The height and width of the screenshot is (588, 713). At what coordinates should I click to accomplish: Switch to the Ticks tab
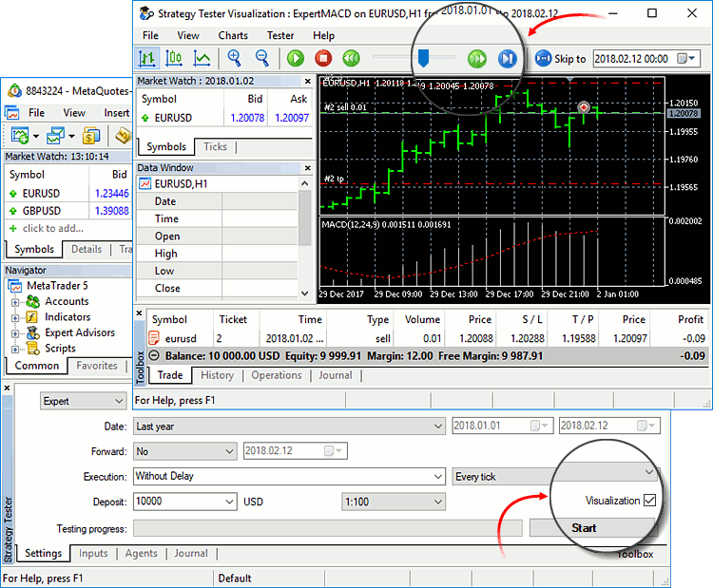click(215, 147)
